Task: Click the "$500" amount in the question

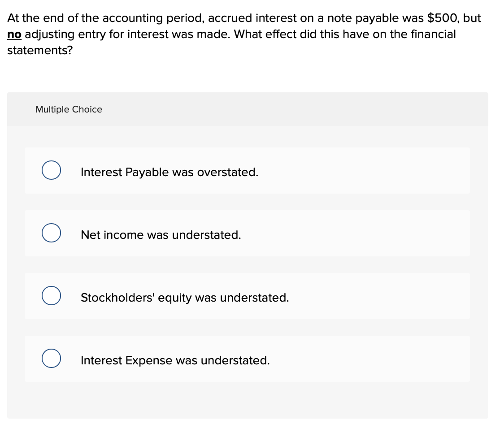Action: click(443, 18)
